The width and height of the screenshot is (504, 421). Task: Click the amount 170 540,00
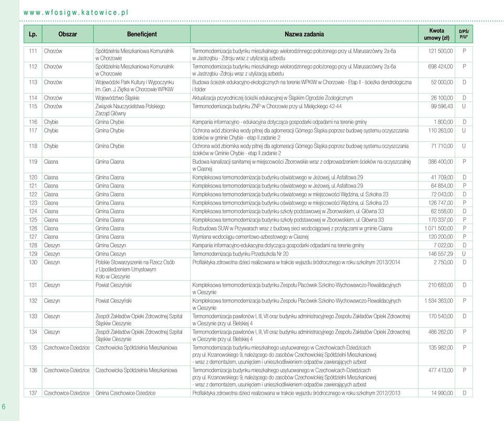pos(440,316)
